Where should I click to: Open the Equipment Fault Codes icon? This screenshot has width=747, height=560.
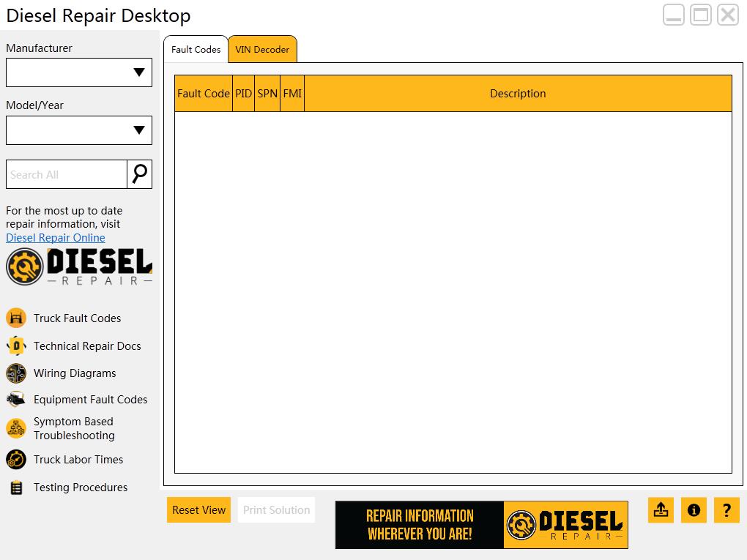click(16, 400)
